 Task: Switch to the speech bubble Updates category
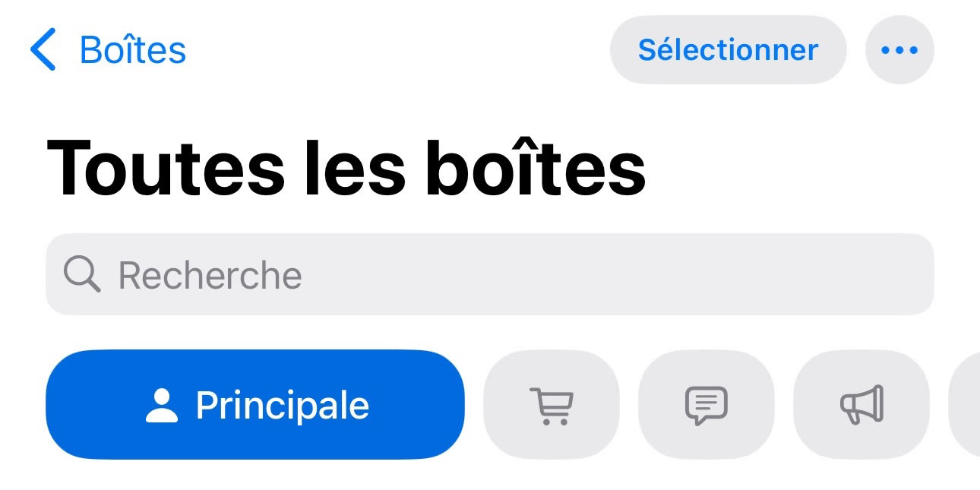click(x=707, y=404)
